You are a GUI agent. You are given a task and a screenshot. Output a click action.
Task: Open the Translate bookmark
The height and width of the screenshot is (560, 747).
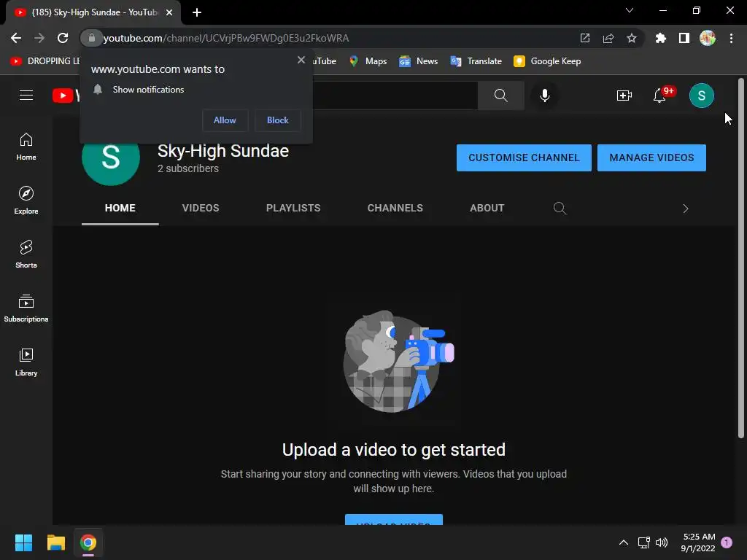click(x=476, y=61)
